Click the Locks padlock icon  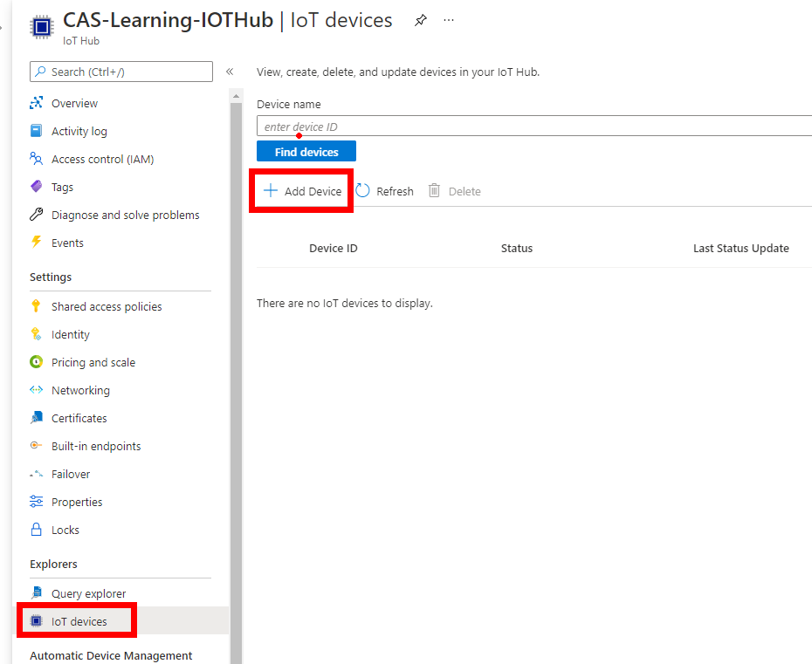click(x=37, y=530)
